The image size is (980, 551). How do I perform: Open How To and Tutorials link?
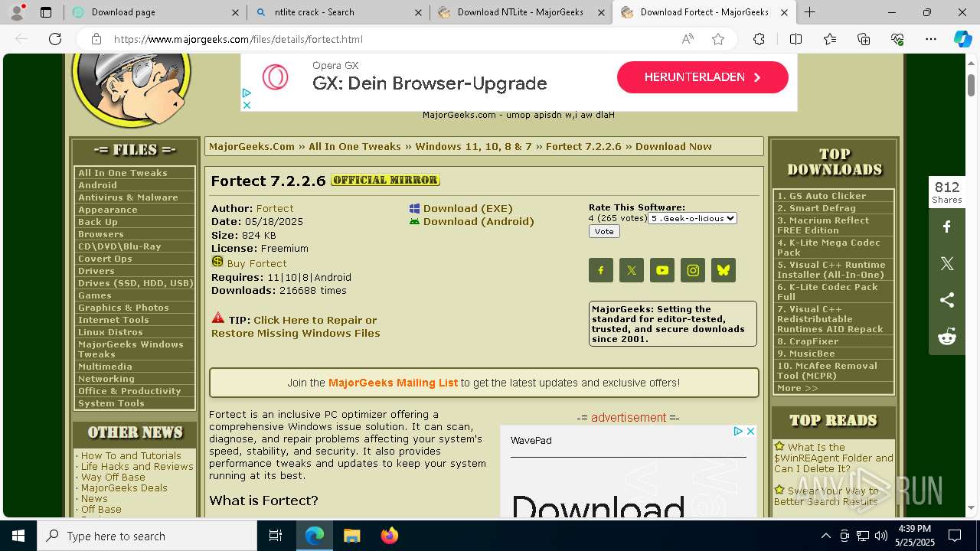click(131, 455)
